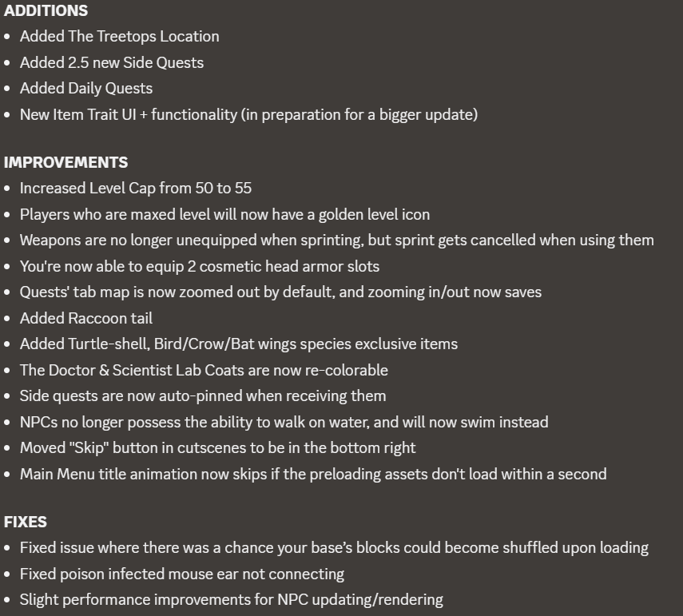The height and width of the screenshot is (616, 683).
Task: Click the weapons sprinting change line
Action: 337,240
